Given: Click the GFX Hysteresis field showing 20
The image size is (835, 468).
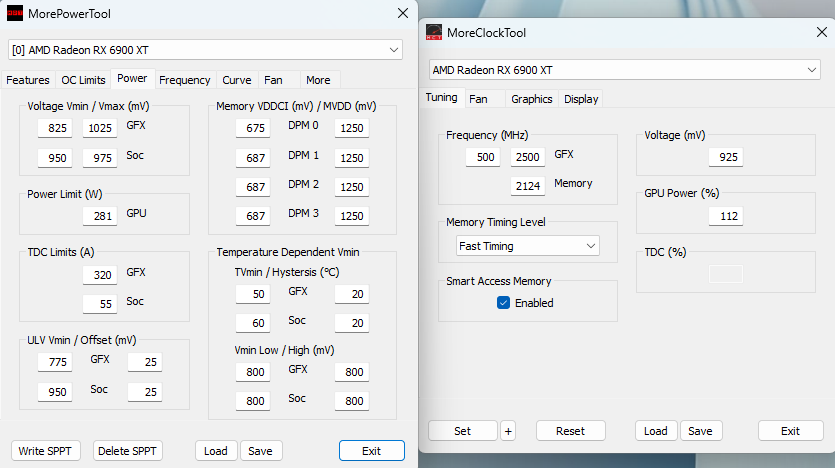Looking at the screenshot, I should click(352, 294).
